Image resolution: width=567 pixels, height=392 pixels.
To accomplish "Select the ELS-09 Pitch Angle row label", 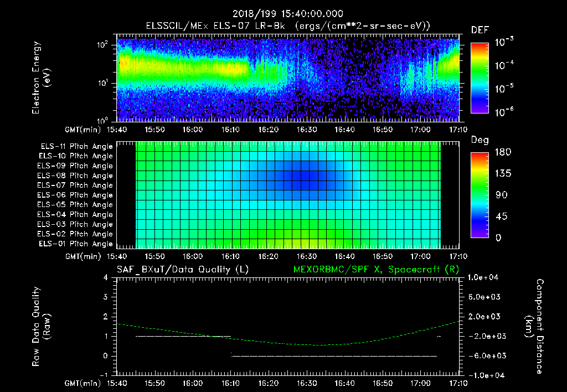I will coord(75,166).
